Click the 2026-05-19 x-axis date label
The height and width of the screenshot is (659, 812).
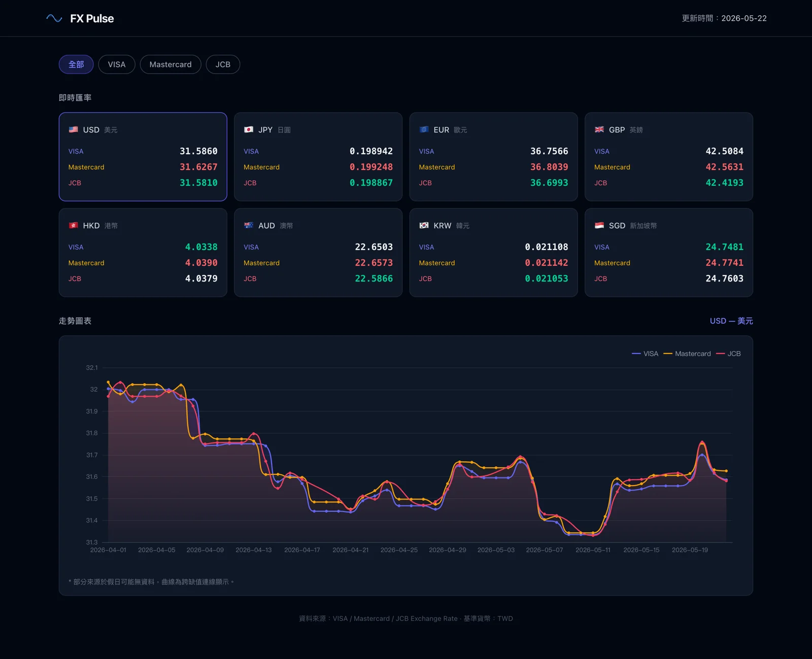tap(690, 550)
